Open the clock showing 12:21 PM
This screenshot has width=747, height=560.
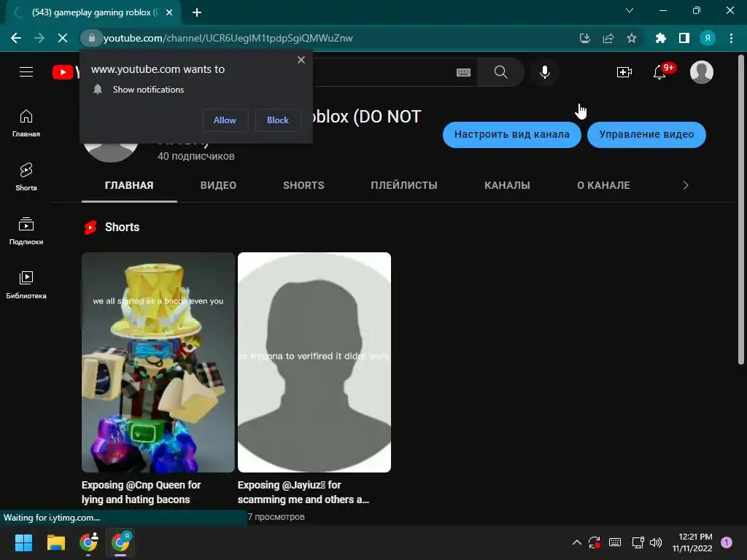click(x=692, y=542)
